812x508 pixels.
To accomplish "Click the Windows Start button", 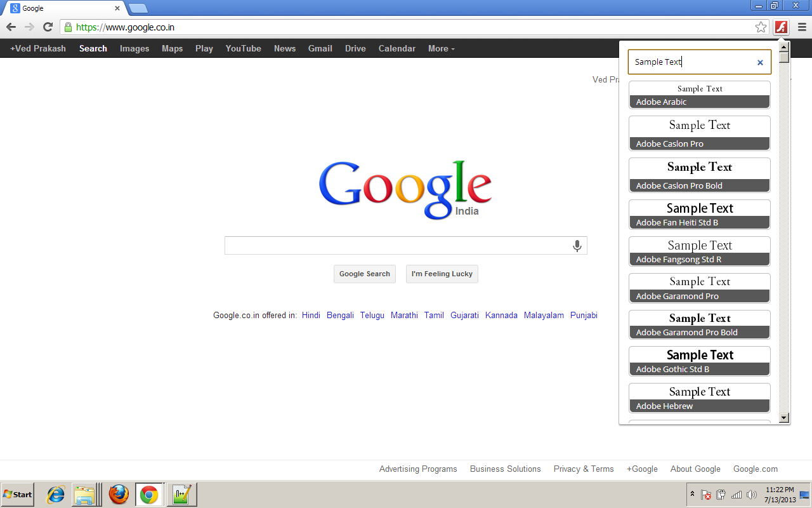I will [17, 494].
